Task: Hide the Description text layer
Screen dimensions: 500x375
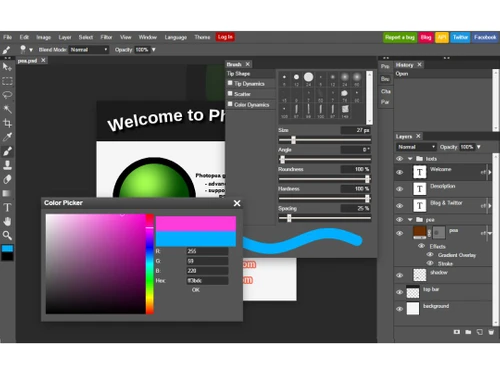Action: click(x=399, y=189)
